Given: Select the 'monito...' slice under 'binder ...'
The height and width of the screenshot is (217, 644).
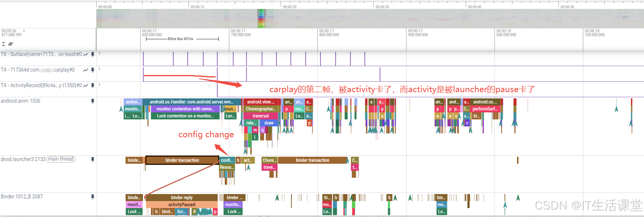Looking at the screenshot, I should [232, 205].
